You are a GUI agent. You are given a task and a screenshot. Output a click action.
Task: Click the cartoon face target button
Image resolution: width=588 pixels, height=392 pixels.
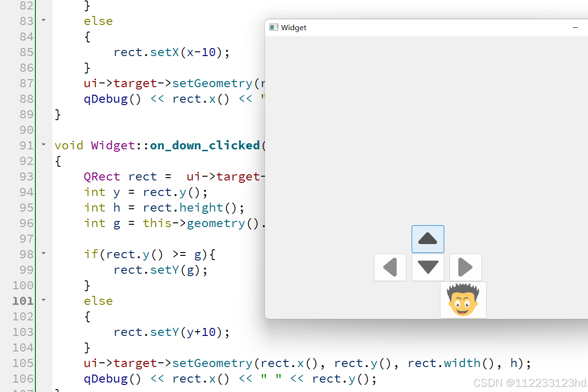463,300
